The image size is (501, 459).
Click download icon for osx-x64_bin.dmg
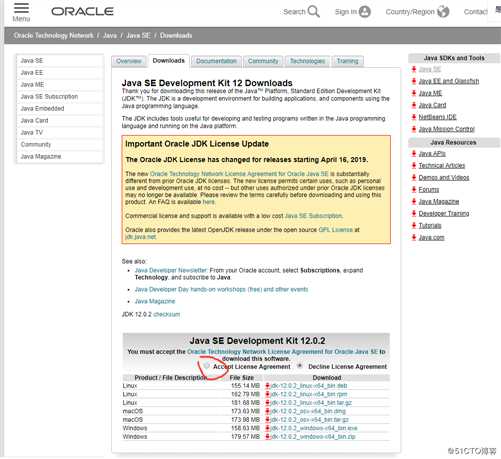267,411
